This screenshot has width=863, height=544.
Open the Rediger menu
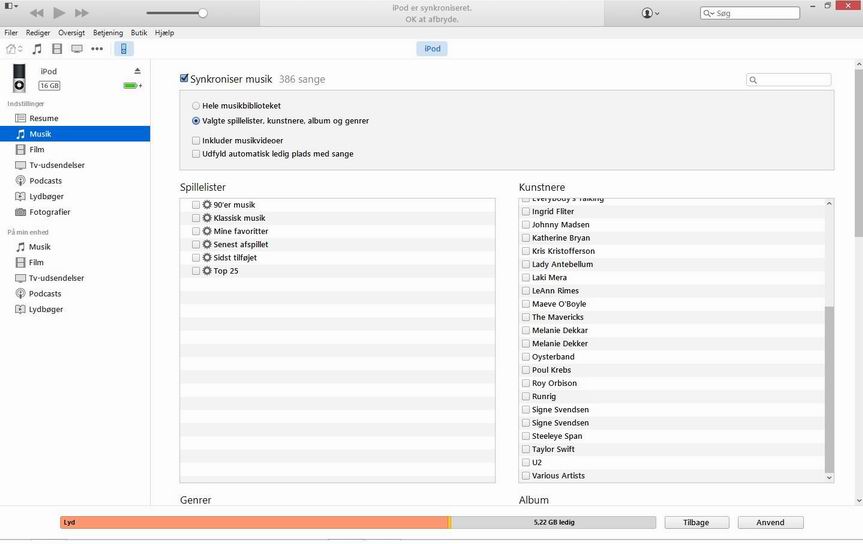coord(38,33)
